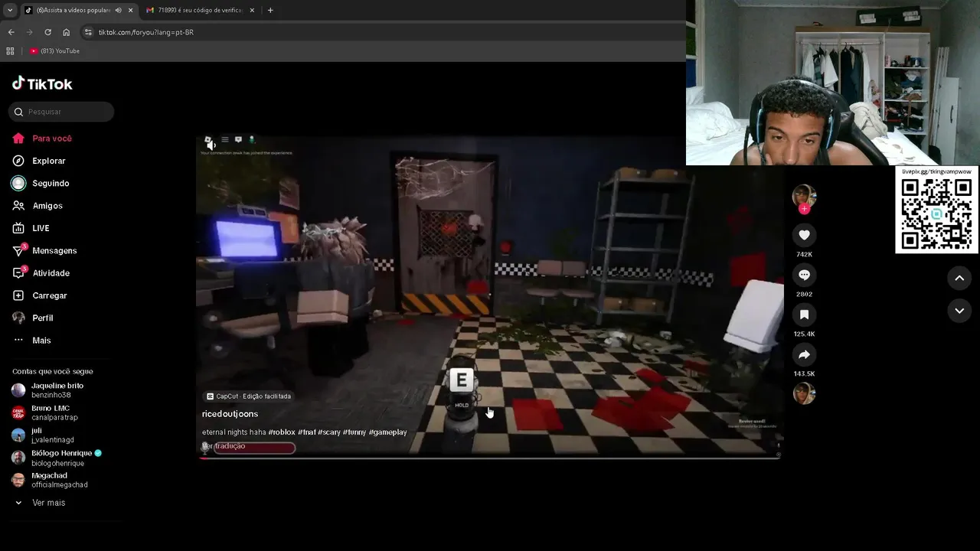The height and width of the screenshot is (551, 980).
Task: Mute the TikTok tab audio icon
Action: pos(118,10)
